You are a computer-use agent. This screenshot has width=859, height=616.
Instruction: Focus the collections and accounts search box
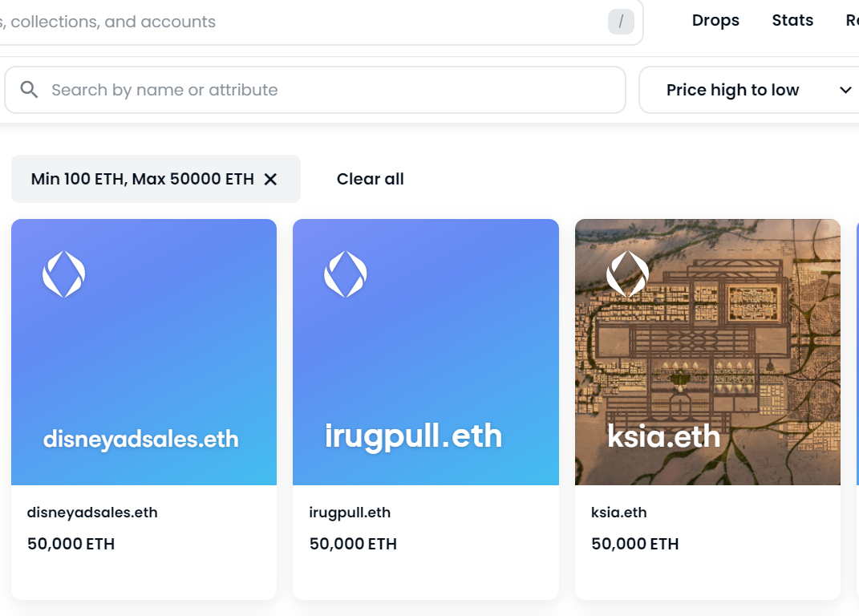pyautogui.click(x=321, y=22)
